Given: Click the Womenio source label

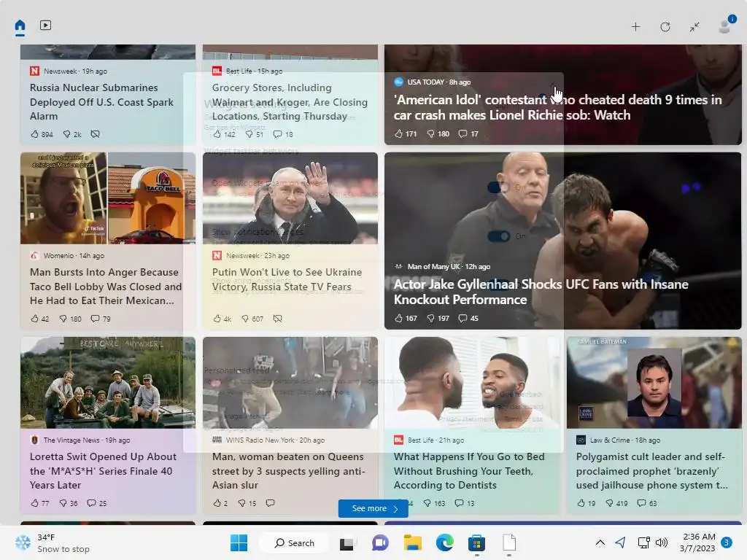Looking at the screenshot, I should (67, 256).
